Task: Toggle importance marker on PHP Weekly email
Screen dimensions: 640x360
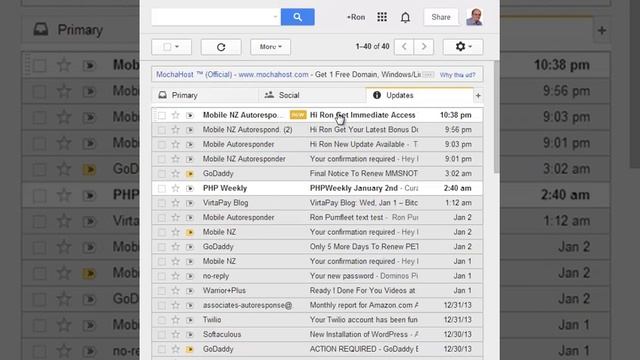Action: tap(190, 189)
